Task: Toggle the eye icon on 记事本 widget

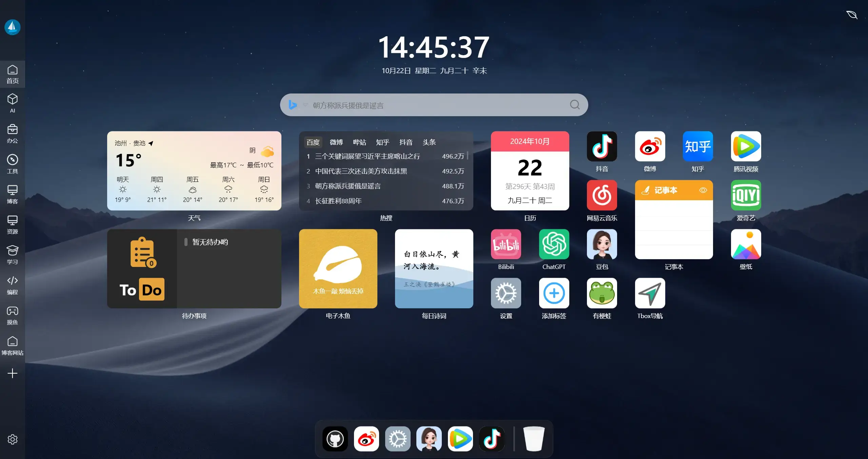Action: pos(703,190)
